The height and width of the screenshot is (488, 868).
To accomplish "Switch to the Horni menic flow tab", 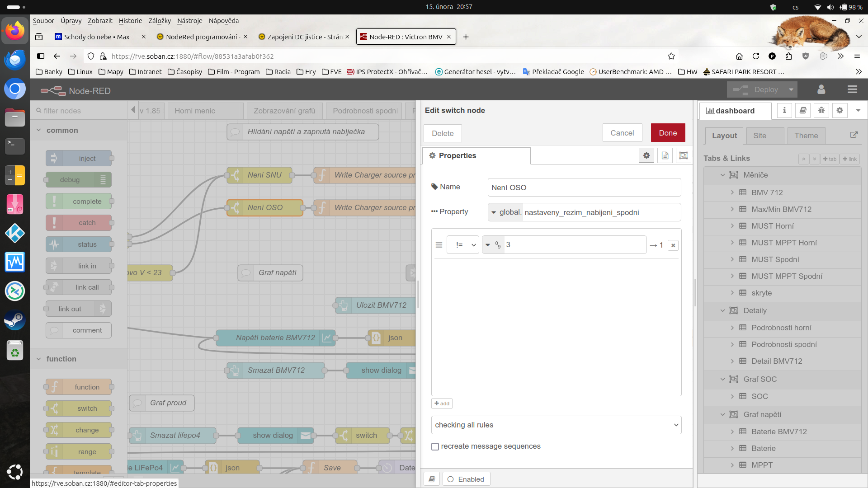I will (206, 111).
